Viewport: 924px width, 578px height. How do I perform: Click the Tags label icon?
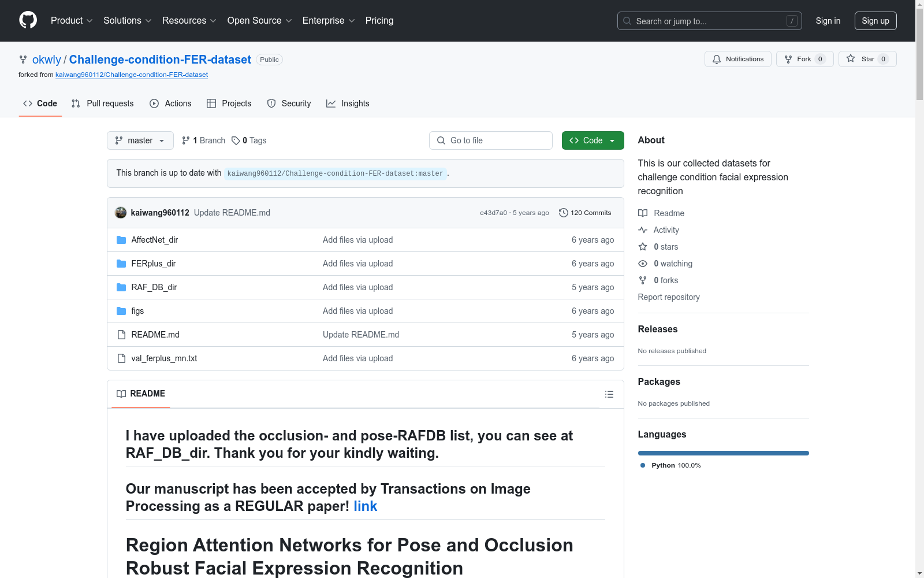tap(236, 140)
